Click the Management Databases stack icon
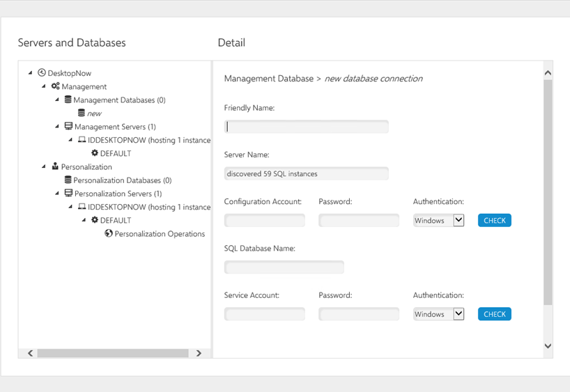Screen dimensions: 570x392 point(68,100)
